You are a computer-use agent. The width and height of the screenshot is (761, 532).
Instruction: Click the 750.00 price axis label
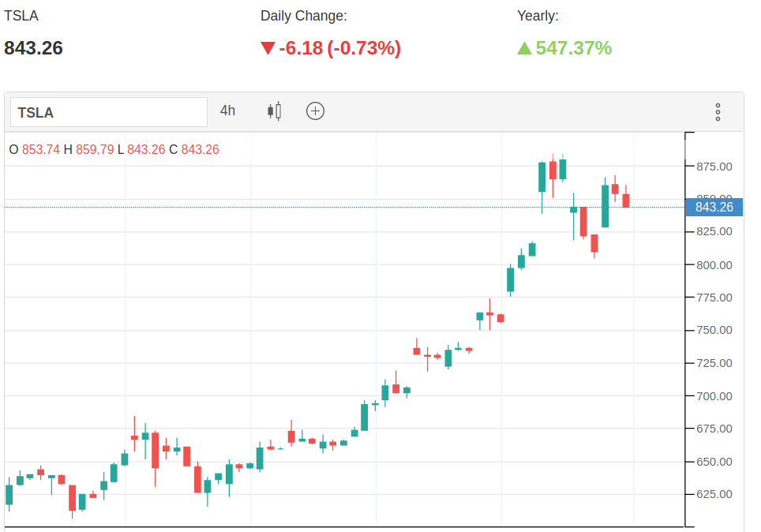tap(714, 331)
